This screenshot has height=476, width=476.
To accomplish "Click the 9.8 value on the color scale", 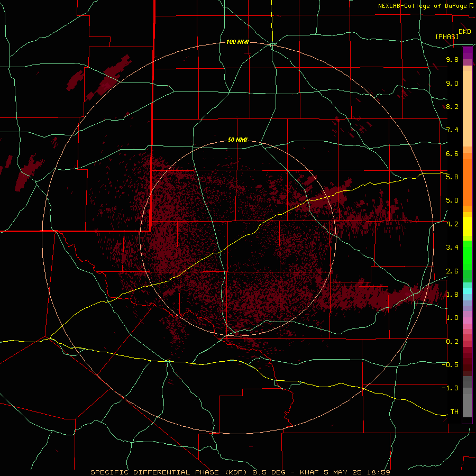I will [452, 59].
